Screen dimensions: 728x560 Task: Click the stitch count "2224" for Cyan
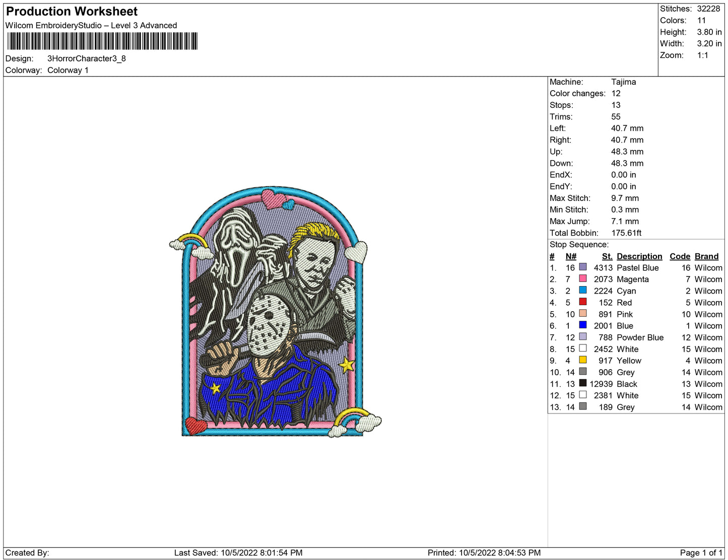click(603, 291)
